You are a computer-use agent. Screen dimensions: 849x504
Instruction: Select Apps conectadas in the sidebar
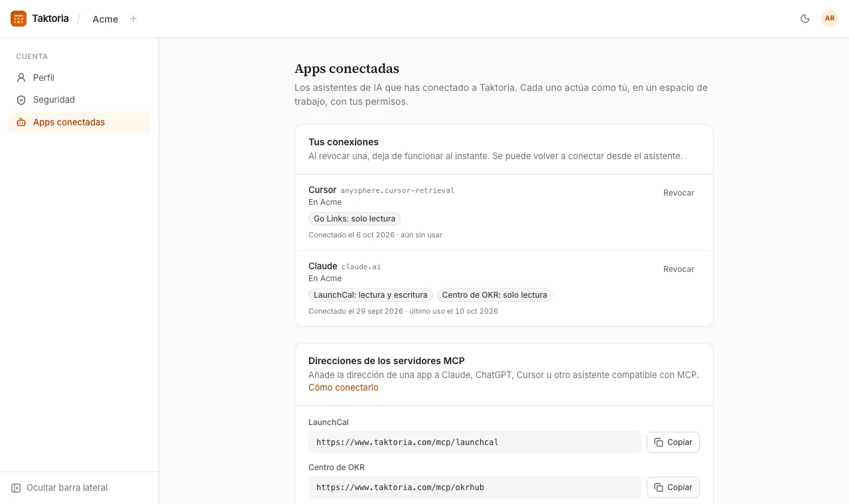click(x=80, y=122)
